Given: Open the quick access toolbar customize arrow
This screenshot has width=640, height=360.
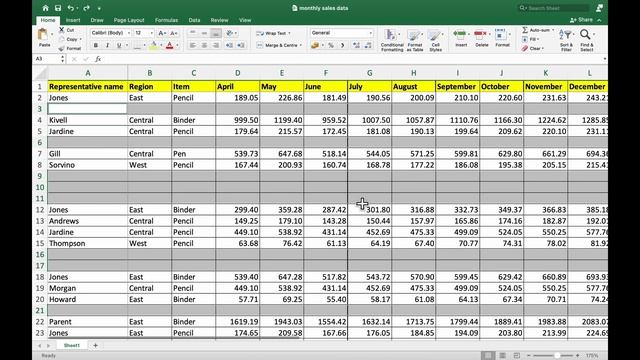Looking at the screenshot, I should point(99,8).
